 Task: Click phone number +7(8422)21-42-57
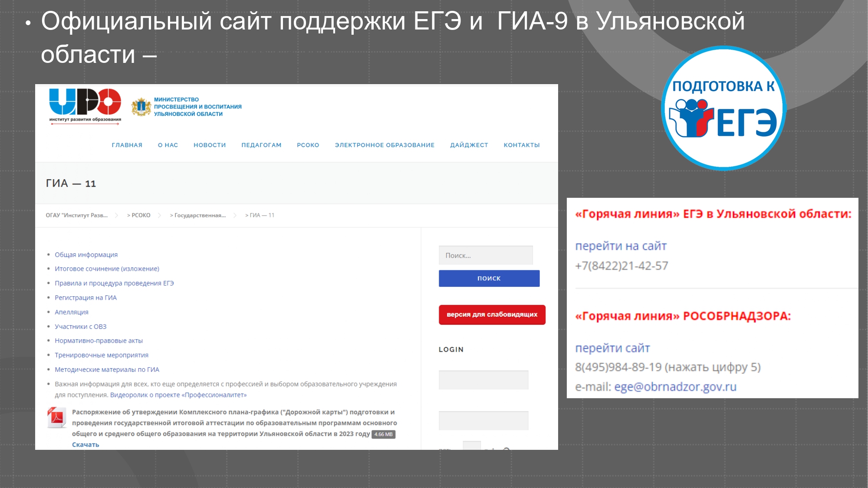[621, 266]
